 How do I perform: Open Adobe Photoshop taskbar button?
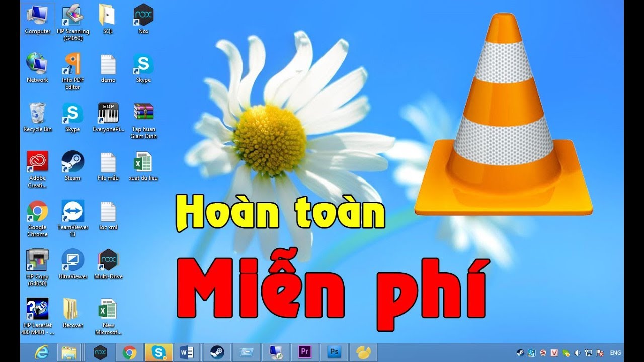tap(334, 352)
